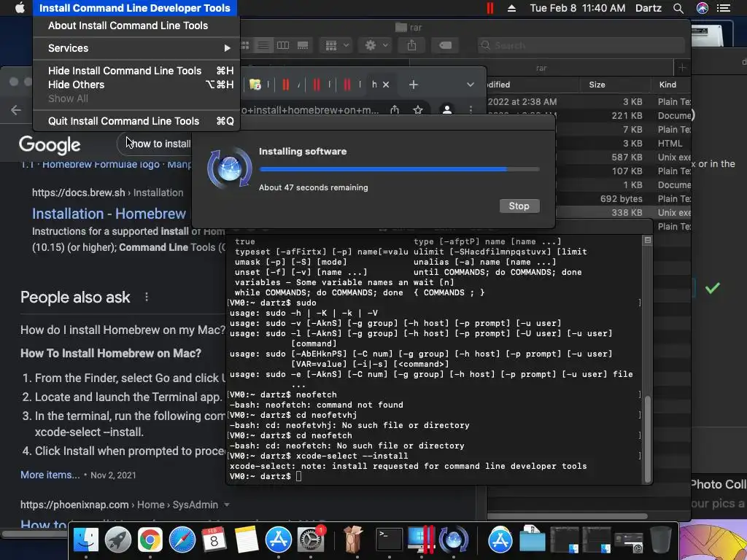This screenshot has height=560, width=747.
Task: Open Terminal from the Dock
Action: [390, 540]
